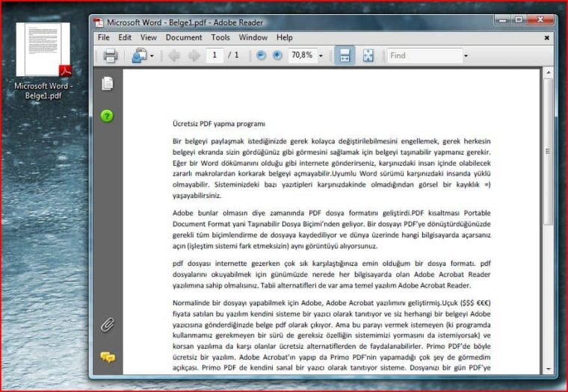
Task: Click the Print icon in toolbar
Action: point(110,56)
